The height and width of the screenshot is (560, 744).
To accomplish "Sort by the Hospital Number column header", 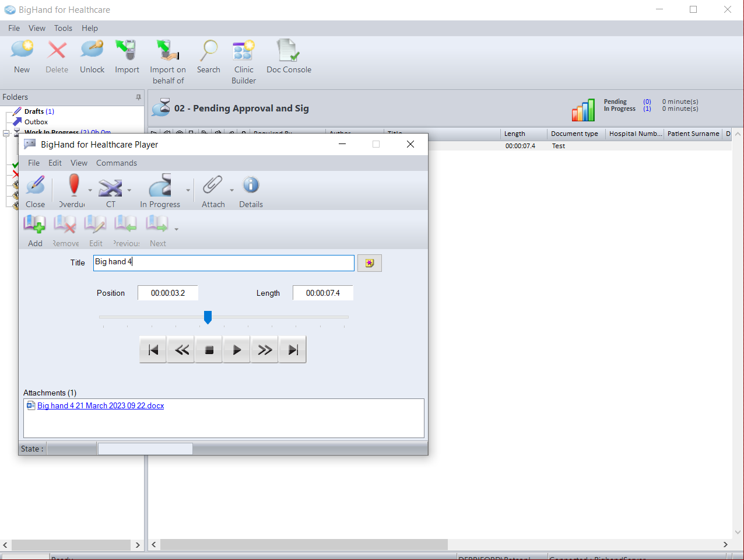I will (635, 134).
